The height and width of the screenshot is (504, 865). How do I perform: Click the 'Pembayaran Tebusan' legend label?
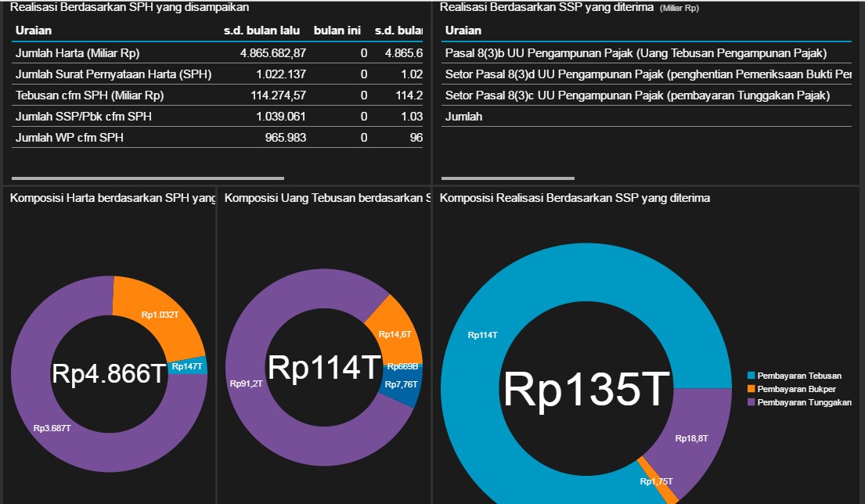tap(799, 376)
